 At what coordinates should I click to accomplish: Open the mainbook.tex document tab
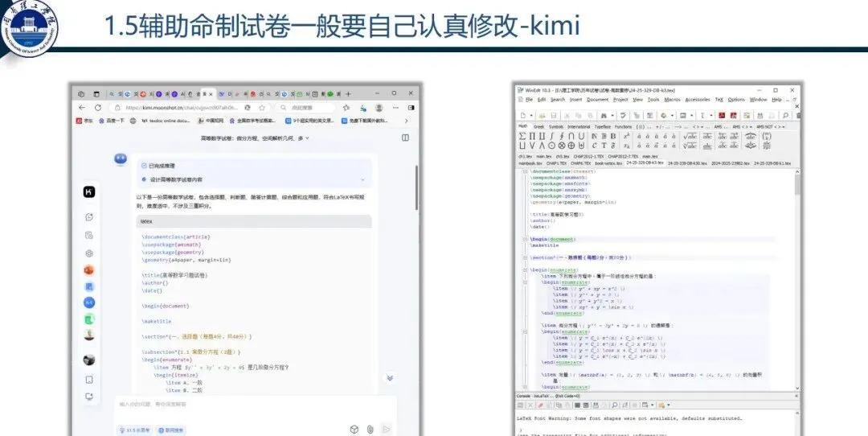point(530,164)
